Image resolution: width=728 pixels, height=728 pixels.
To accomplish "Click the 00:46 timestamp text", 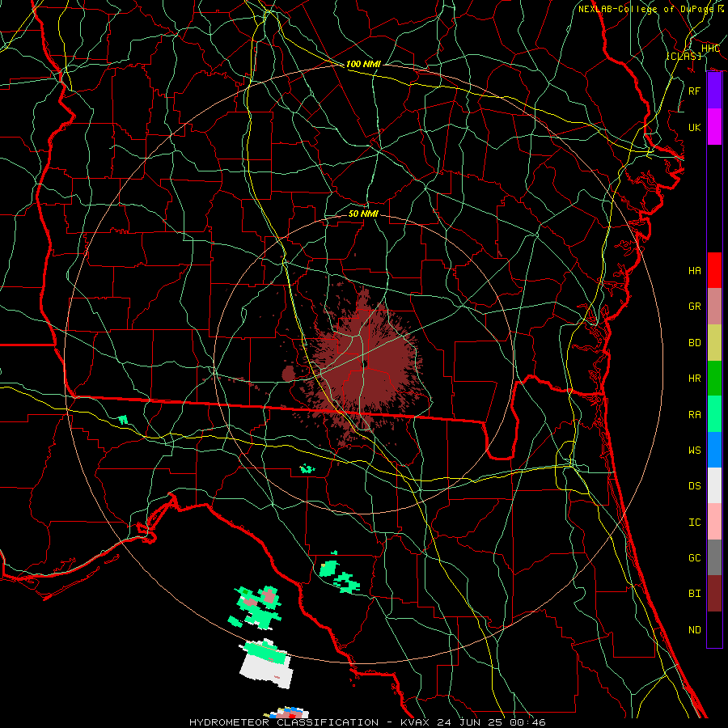I will pos(527,722).
